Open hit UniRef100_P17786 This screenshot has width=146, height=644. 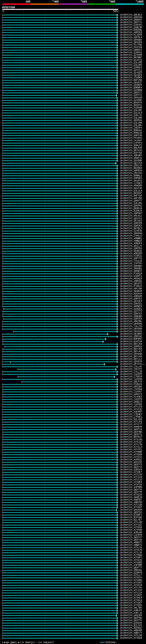click(131, 45)
